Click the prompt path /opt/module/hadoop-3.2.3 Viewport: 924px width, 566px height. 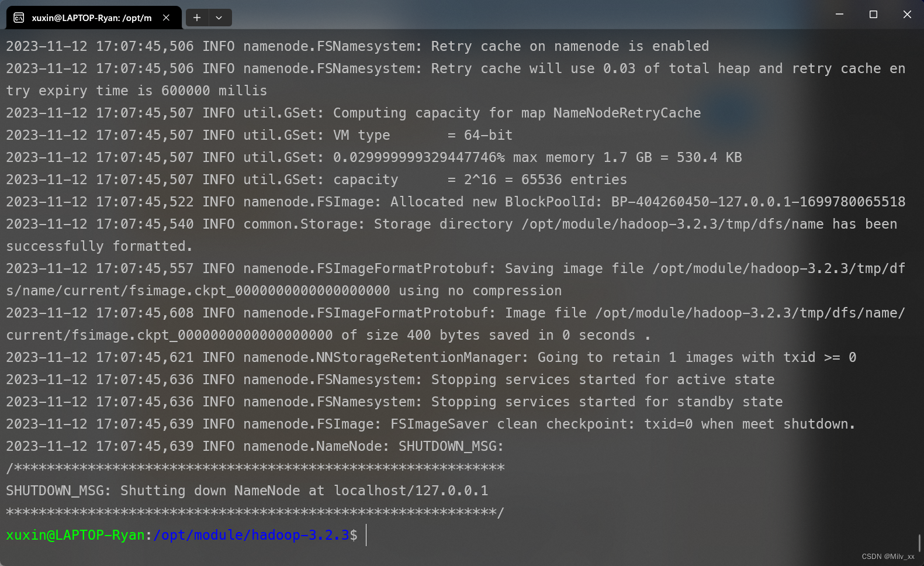click(251, 534)
